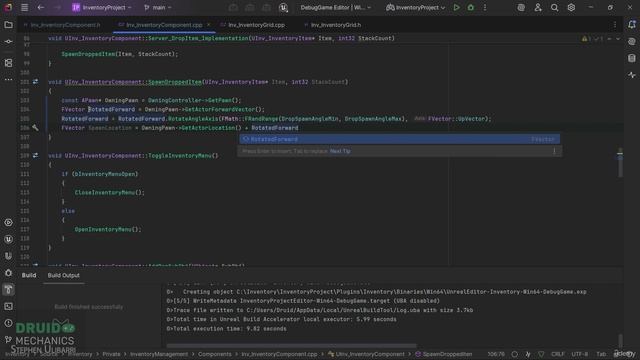
Task: Open the eye-shaped tool window icon
Action: (x=8, y=222)
